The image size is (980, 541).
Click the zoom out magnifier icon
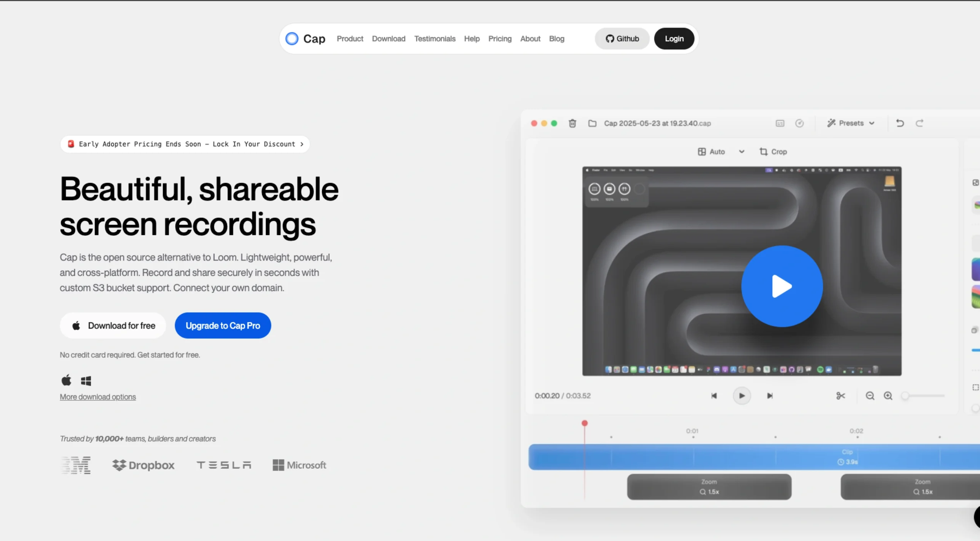(x=870, y=396)
